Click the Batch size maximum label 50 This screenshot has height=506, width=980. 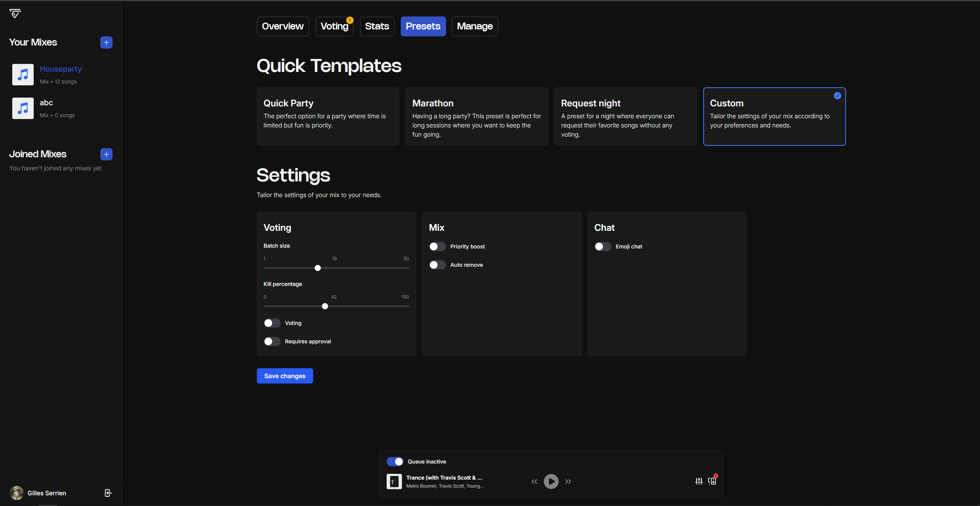(406, 259)
